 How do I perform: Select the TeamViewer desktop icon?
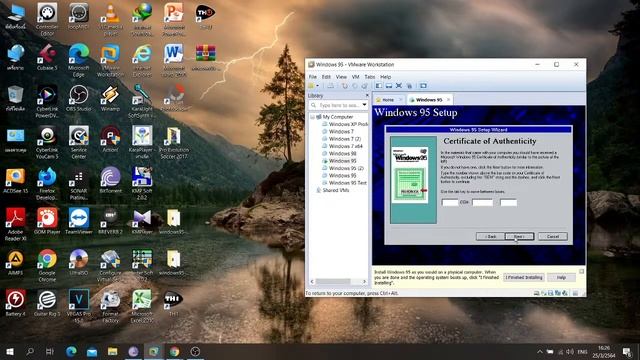[79, 221]
